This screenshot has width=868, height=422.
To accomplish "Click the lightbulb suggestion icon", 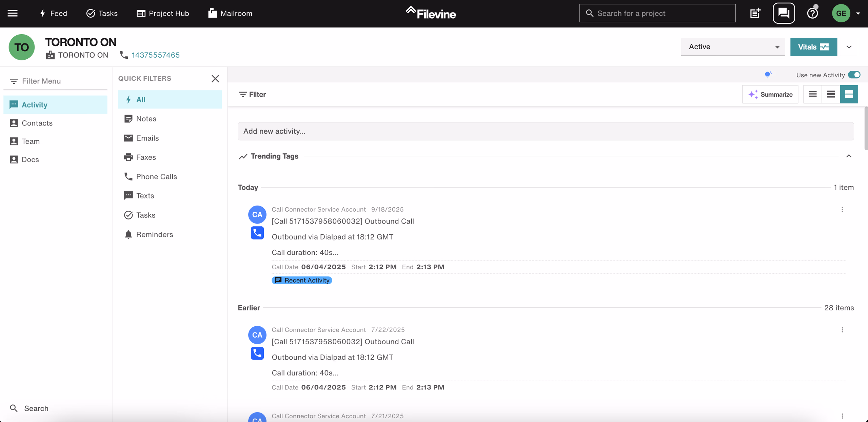I will pyautogui.click(x=768, y=74).
